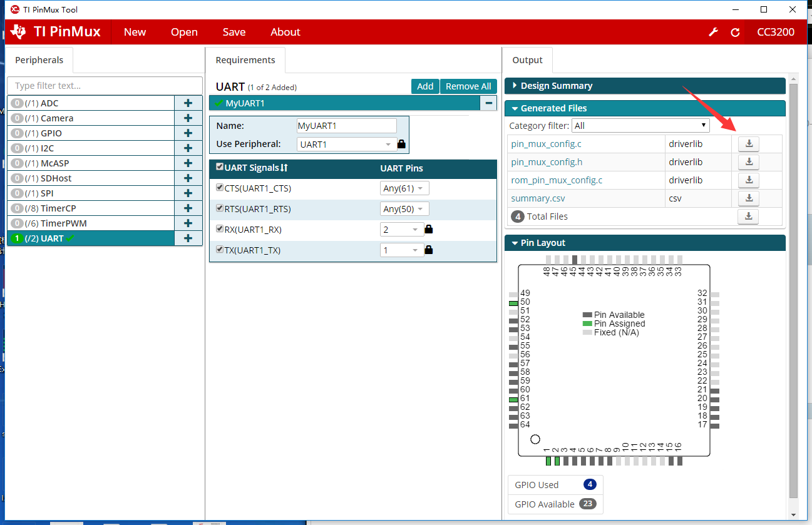Add an SPI peripheral with plus icon
The height and width of the screenshot is (525, 812).
tap(188, 193)
